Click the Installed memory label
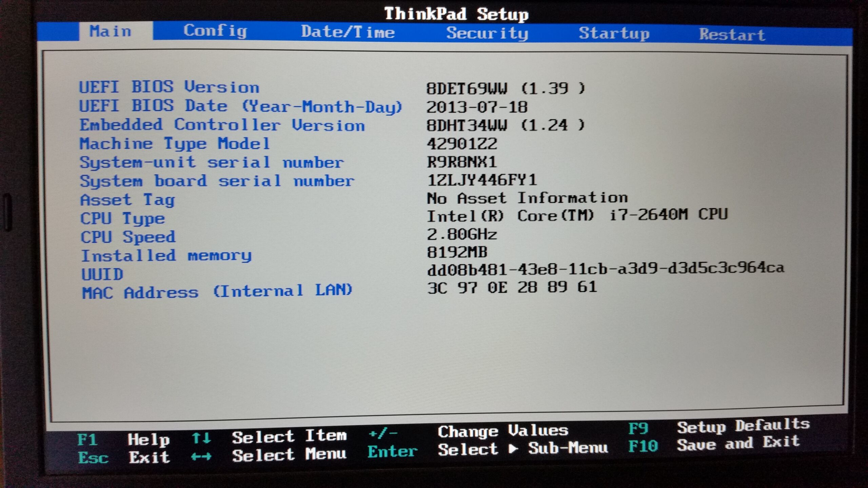The image size is (868, 488). (x=166, y=256)
